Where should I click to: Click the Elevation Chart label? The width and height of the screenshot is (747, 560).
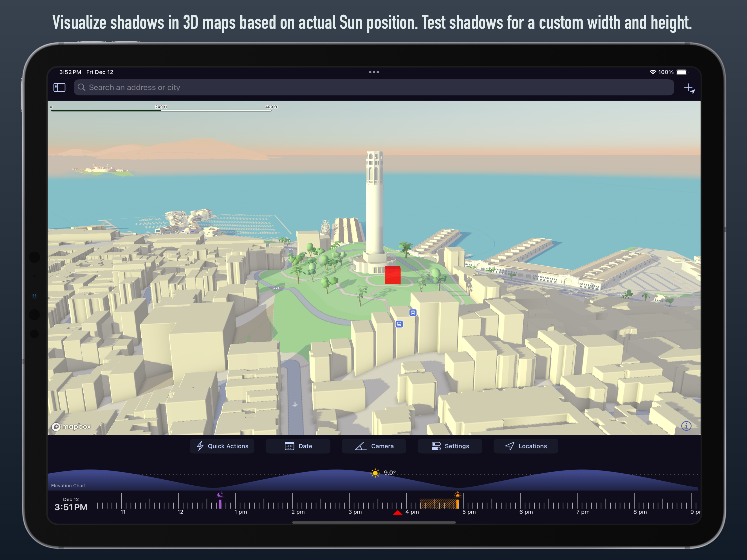(68, 486)
